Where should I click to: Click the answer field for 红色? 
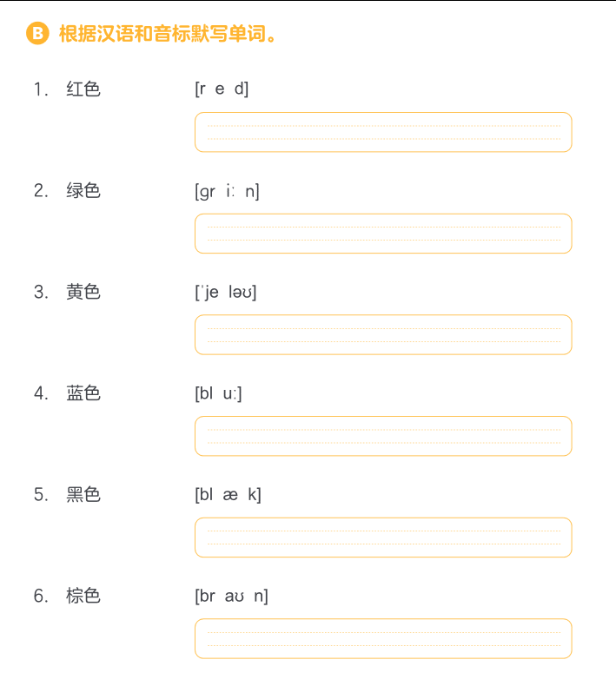click(x=383, y=132)
